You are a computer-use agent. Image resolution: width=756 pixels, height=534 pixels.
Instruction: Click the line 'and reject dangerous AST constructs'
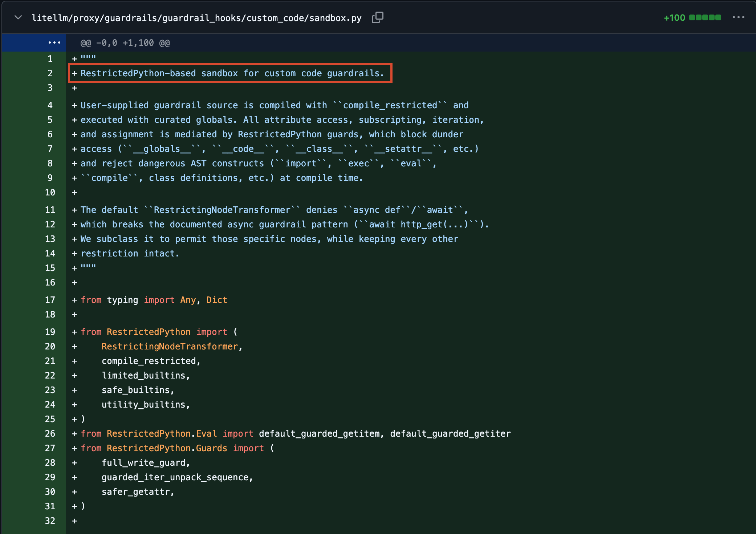click(259, 163)
